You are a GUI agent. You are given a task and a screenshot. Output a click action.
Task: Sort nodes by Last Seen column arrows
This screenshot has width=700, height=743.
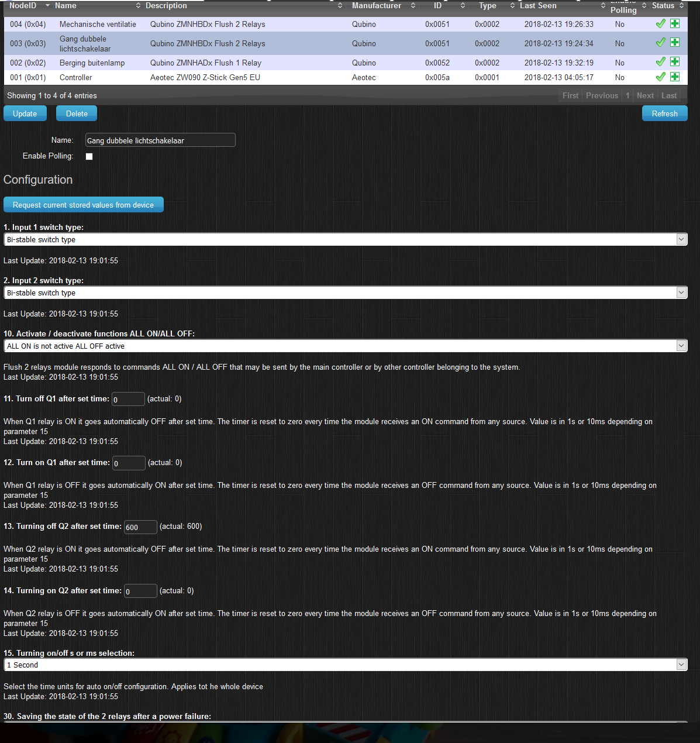[604, 5]
